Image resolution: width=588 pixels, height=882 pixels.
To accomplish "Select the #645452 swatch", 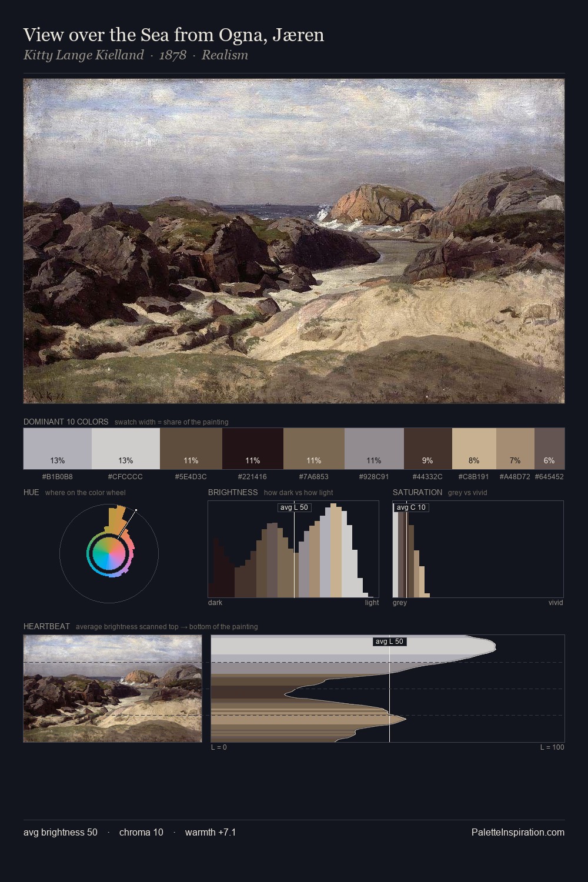I will pos(549,448).
